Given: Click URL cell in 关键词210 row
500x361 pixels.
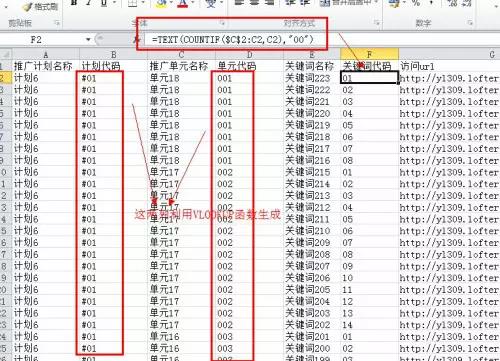Looking at the screenshot, I should point(449,231).
